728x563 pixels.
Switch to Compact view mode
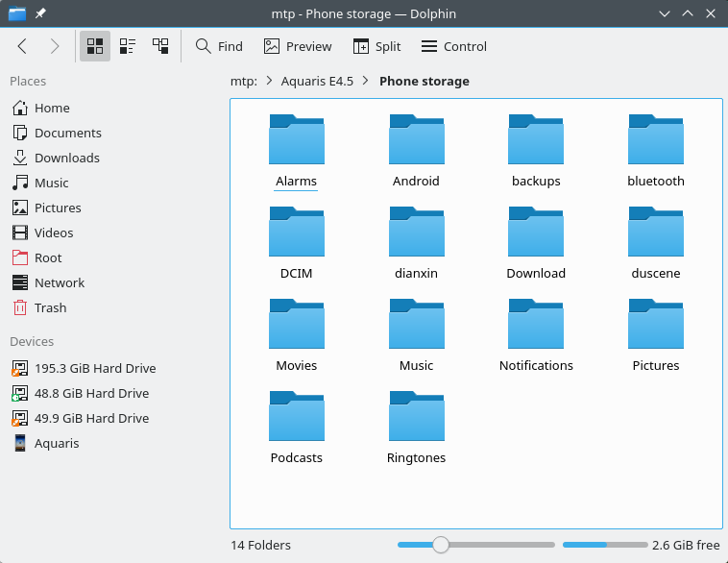(x=128, y=46)
